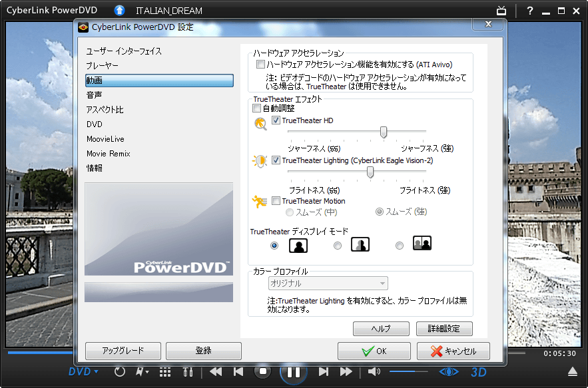Click the split display mode person icon
This screenshot has width=588, height=388.
(x=360, y=244)
